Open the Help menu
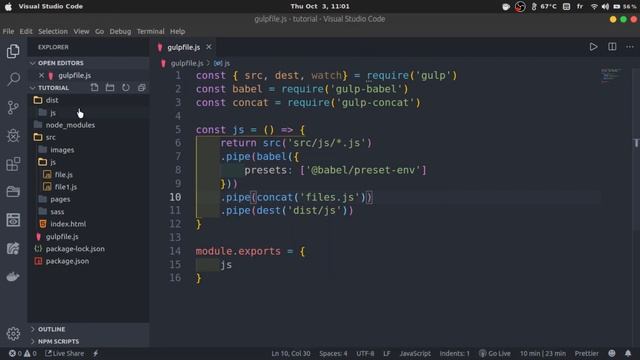The width and height of the screenshot is (640, 360). pyautogui.click(x=178, y=31)
